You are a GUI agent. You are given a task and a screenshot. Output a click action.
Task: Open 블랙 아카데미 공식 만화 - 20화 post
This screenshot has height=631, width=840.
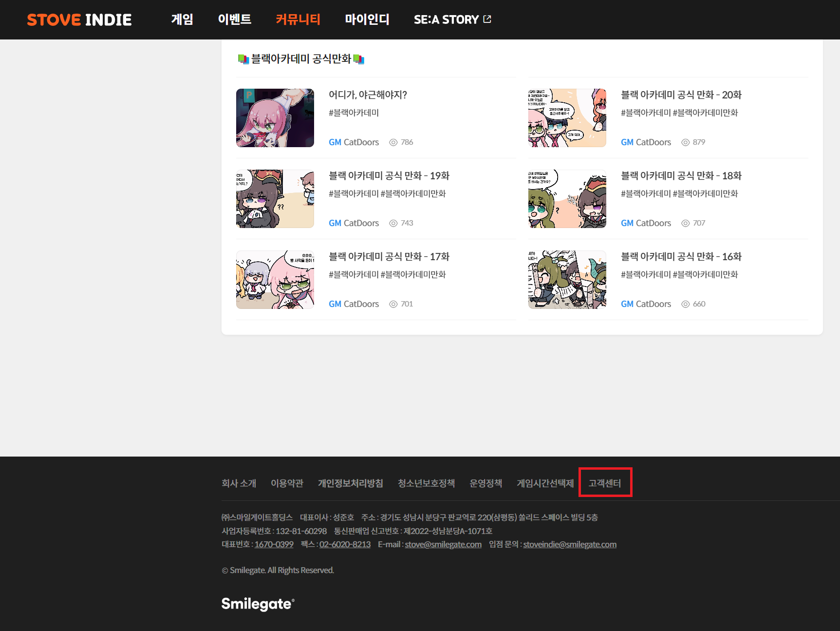pyautogui.click(x=681, y=95)
